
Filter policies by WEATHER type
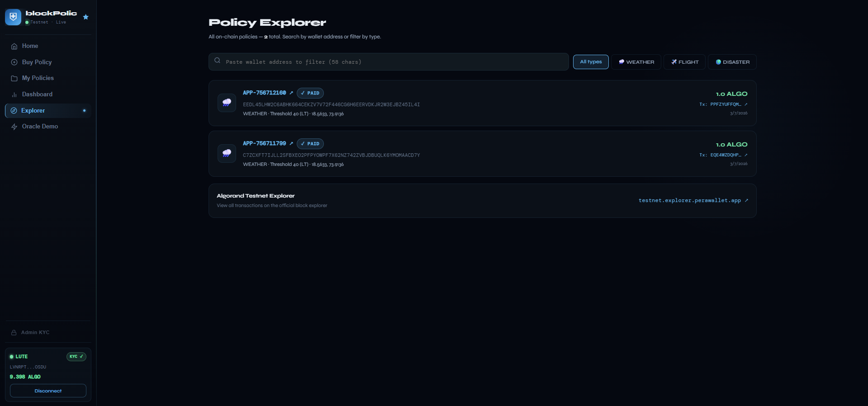(636, 62)
